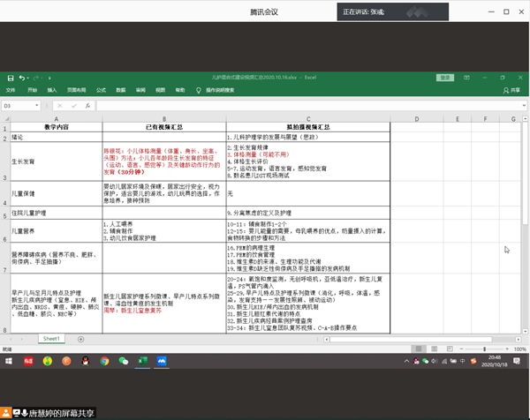Image resolution: width=530 pixels, height=420 pixels.
Task: Switch to the 插入 ribbon tab
Action: [52, 90]
